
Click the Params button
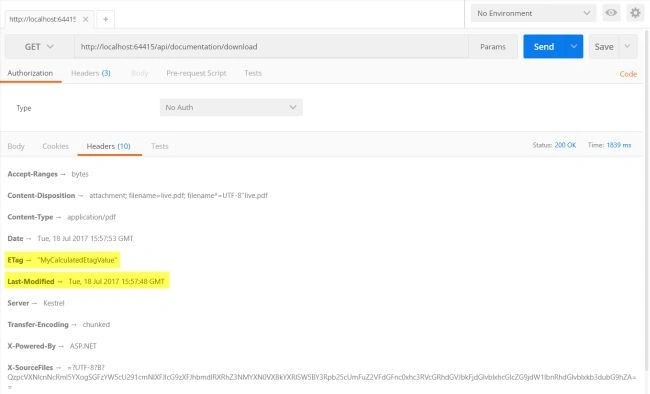pyautogui.click(x=493, y=47)
